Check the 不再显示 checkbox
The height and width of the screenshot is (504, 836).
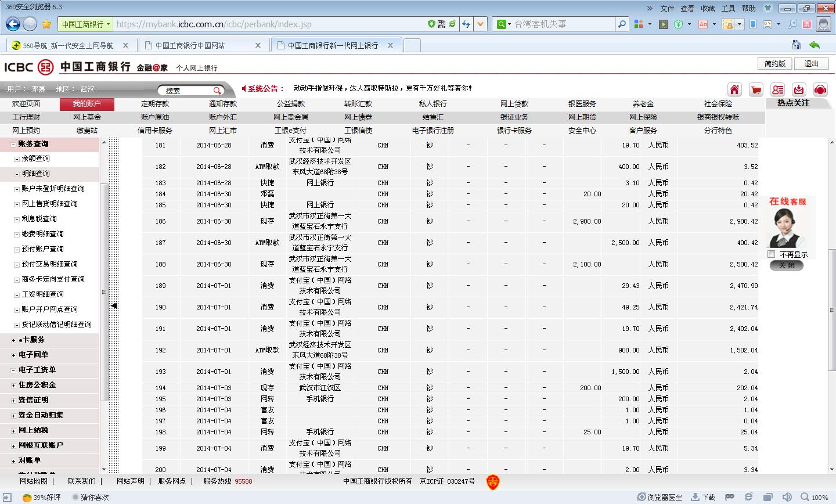772,254
